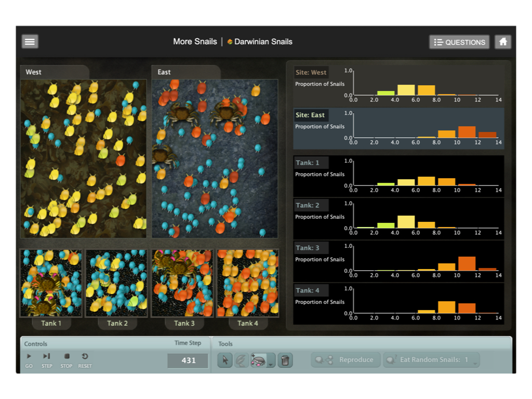Select the add crab tool
Screen dimensions: 532x399
click(x=259, y=360)
